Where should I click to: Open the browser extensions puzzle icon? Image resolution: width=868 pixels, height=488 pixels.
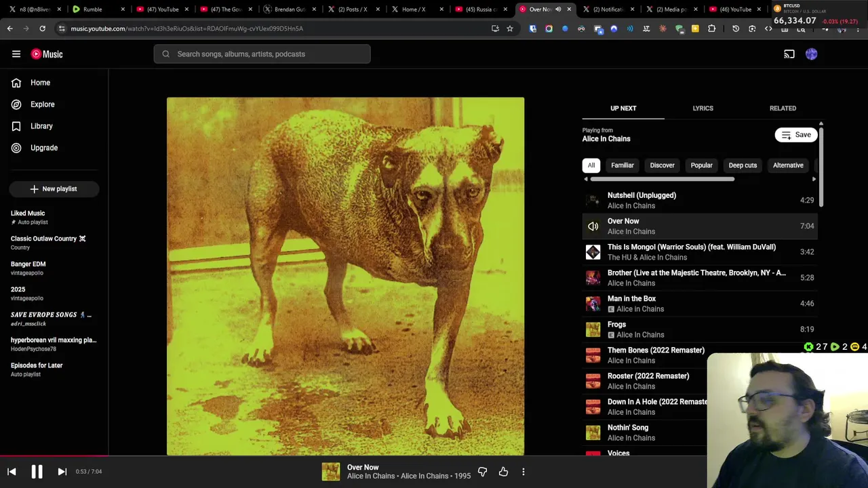click(711, 28)
